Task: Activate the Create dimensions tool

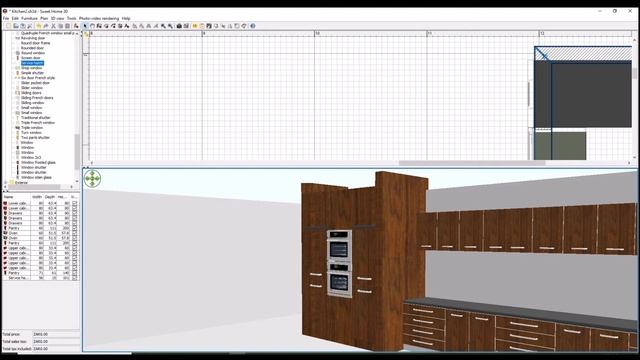Action: [x=120, y=26]
